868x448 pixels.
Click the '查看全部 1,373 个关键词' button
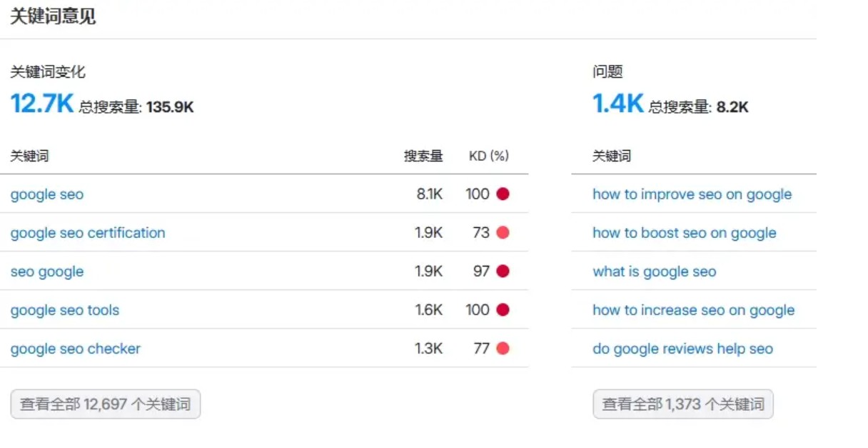click(683, 404)
